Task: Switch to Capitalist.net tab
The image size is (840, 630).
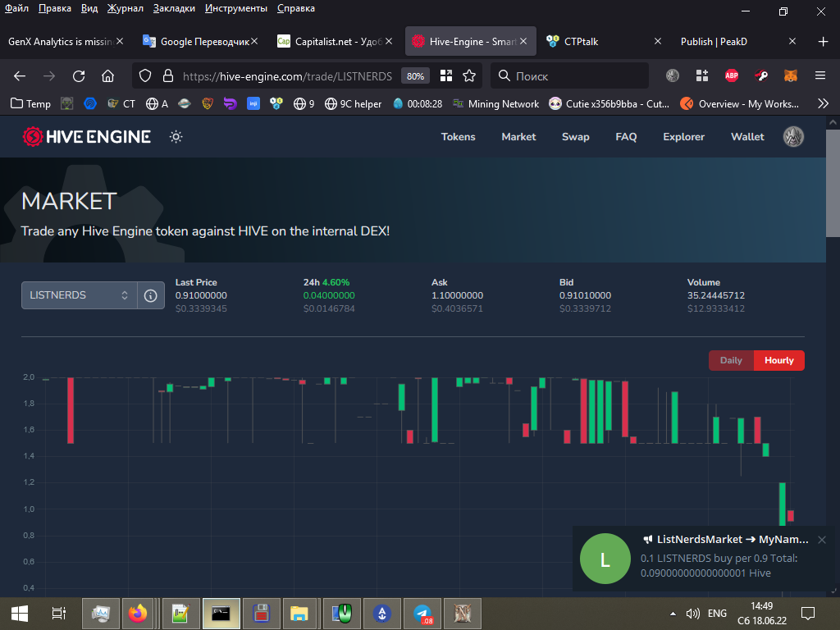Action: pyautogui.click(x=333, y=41)
